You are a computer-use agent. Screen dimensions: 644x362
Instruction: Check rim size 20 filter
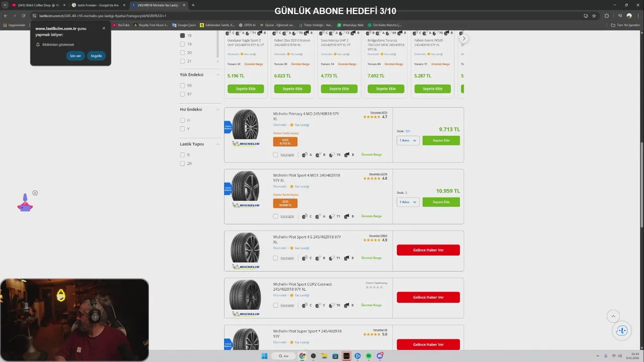(183, 52)
